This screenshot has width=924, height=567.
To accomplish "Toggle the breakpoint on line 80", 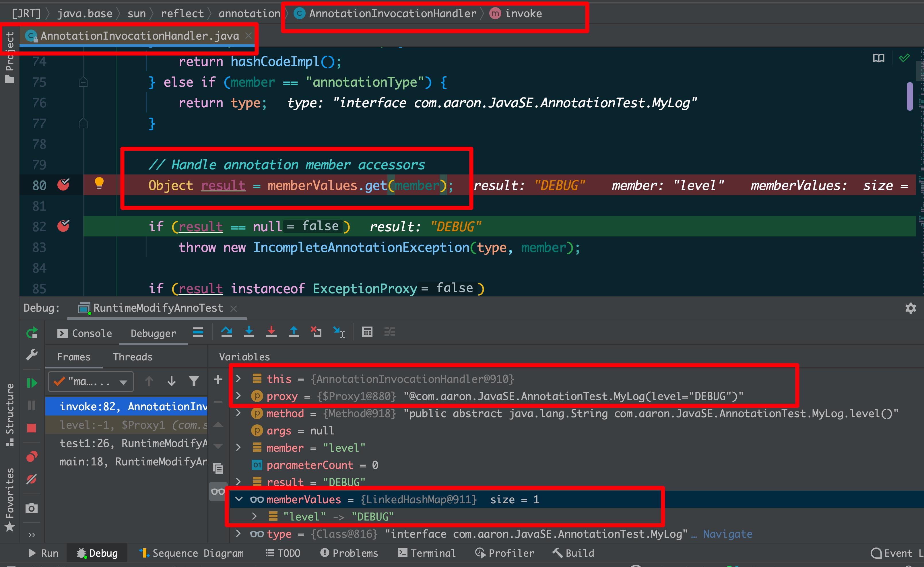I will coord(63,185).
